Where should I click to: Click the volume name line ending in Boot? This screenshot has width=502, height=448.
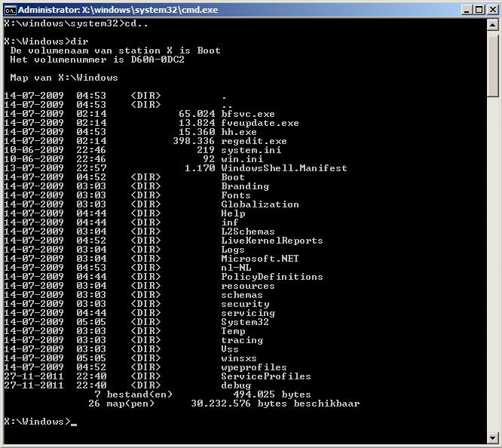click(x=115, y=51)
